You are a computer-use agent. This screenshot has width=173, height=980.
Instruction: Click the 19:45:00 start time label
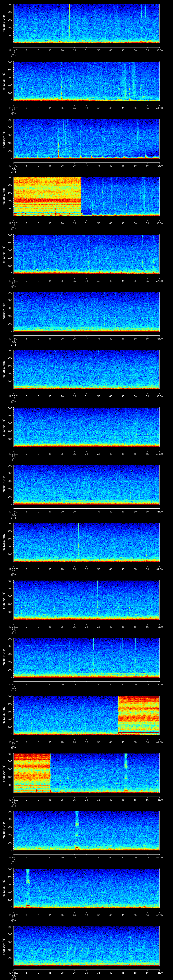click(x=13, y=972)
